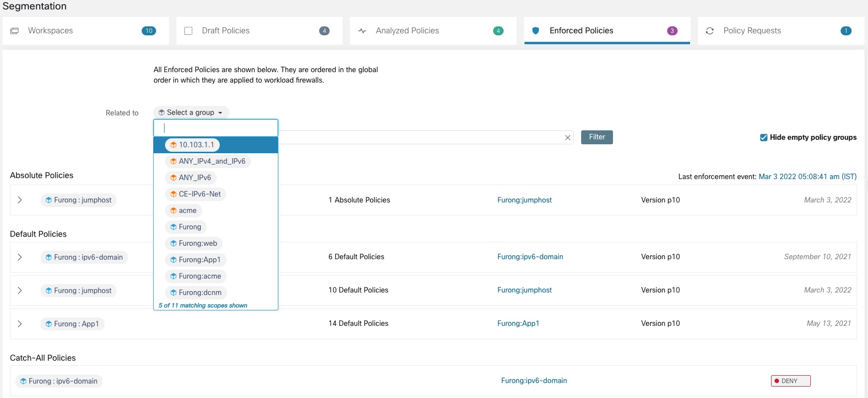Image resolution: width=868 pixels, height=398 pixels.
Task: Open the Select a group dropdown
Action: click(191, 112)
